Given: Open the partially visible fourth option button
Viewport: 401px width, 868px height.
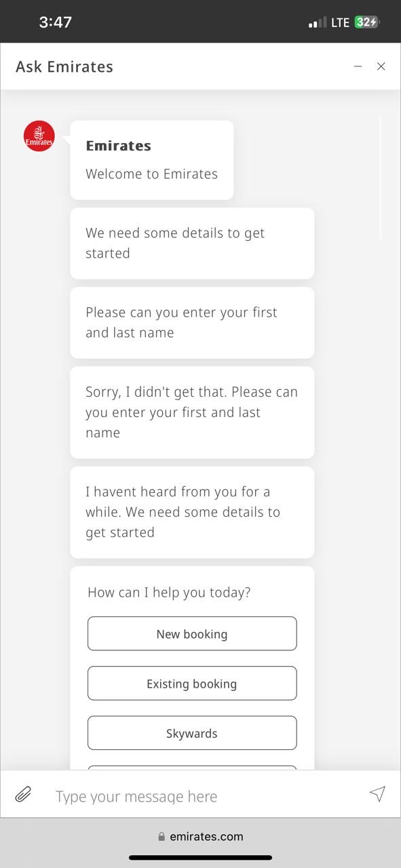Looking at the screenshot, I should pos(192,768).
